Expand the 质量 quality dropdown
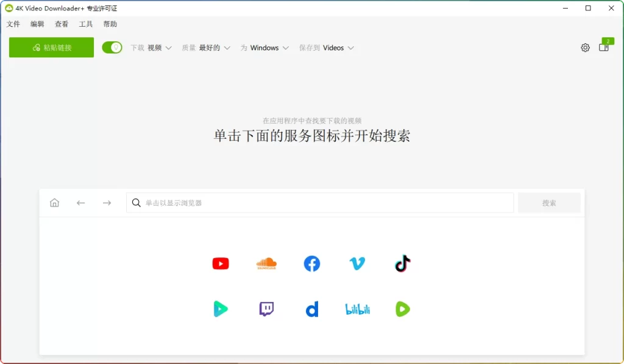 pos(207,47)
